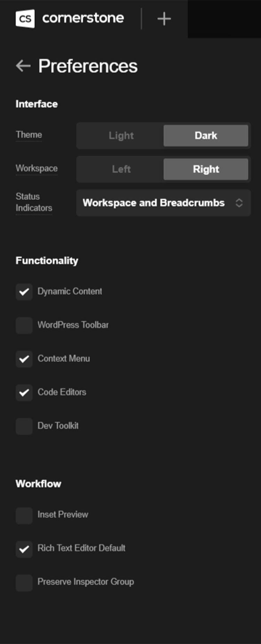Click the plus icon to add new
The width and height of the screenshot is (261, 644).
164,19
